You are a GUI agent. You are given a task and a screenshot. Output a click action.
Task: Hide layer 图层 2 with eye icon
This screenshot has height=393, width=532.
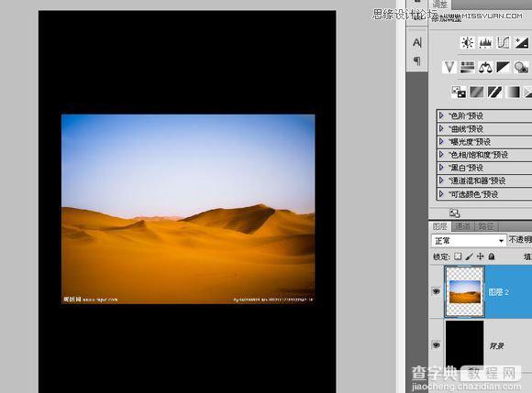point(437,291)
